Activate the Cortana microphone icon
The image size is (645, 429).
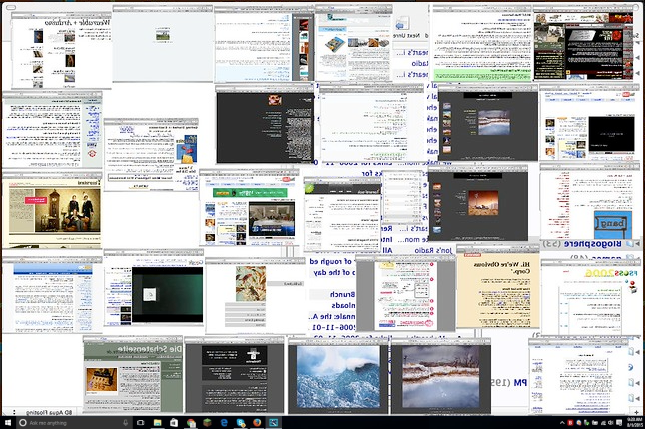[125, 422]
